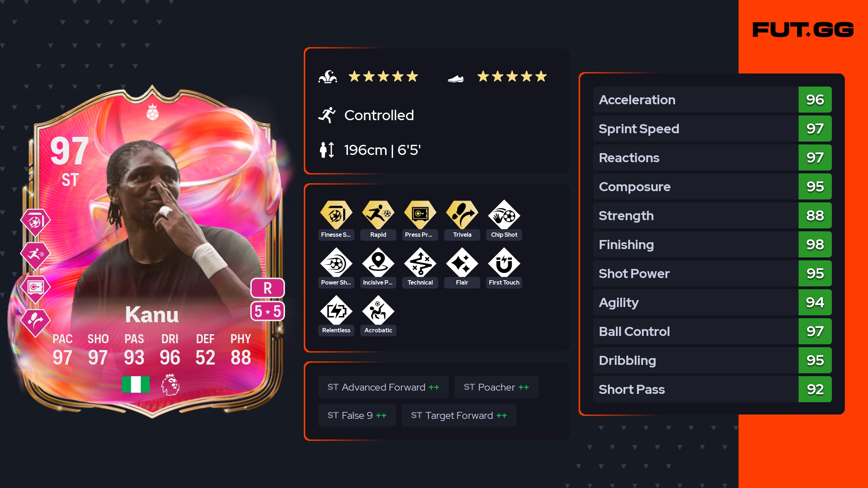Select the ST Poacher role chip
This screenshot has height=488, width=868.
[496, 387]
